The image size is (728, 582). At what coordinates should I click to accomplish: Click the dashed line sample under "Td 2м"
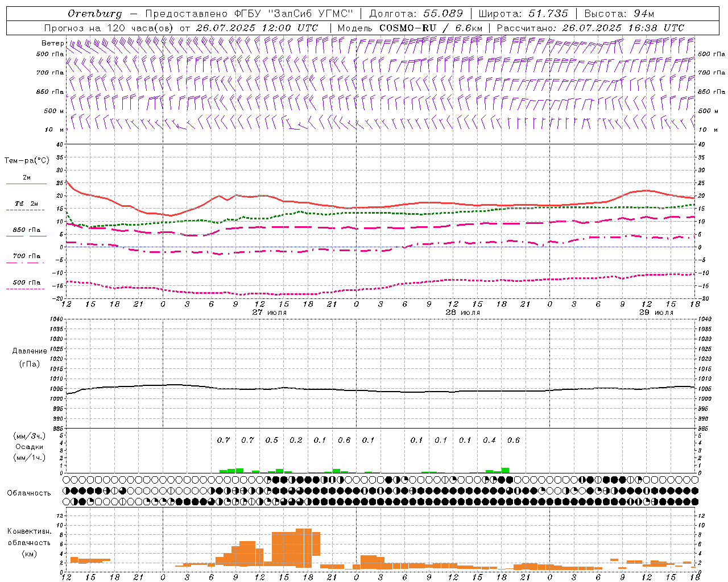[x=25, y=210]
